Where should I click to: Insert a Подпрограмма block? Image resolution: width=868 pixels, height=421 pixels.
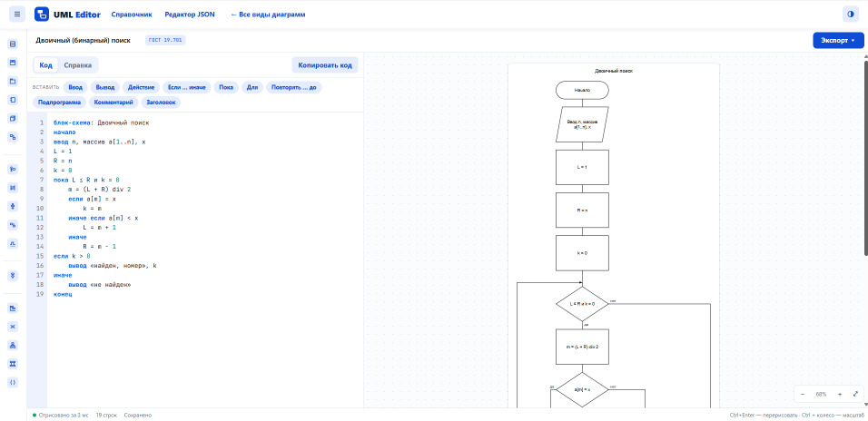(x=60, y=103)
